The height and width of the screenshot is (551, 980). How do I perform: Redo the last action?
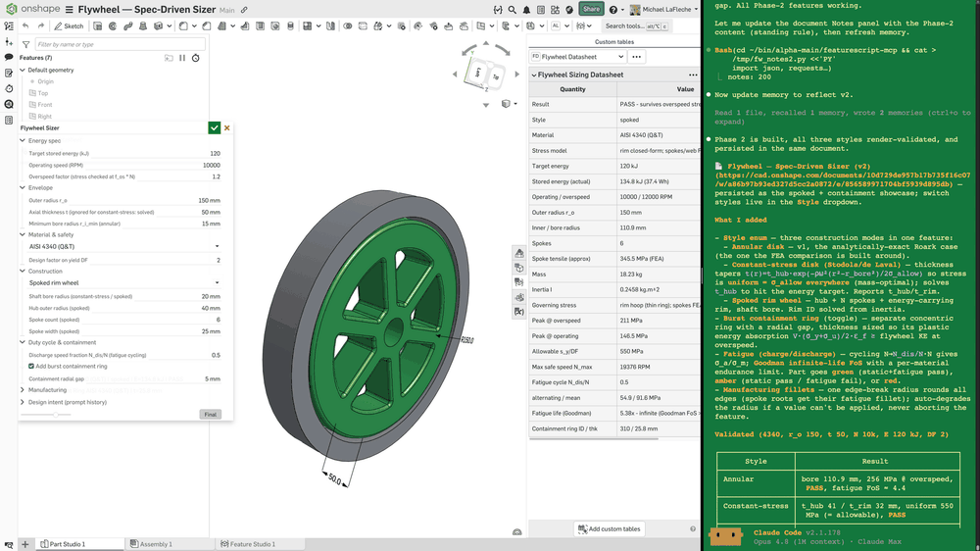coord(41,26)
